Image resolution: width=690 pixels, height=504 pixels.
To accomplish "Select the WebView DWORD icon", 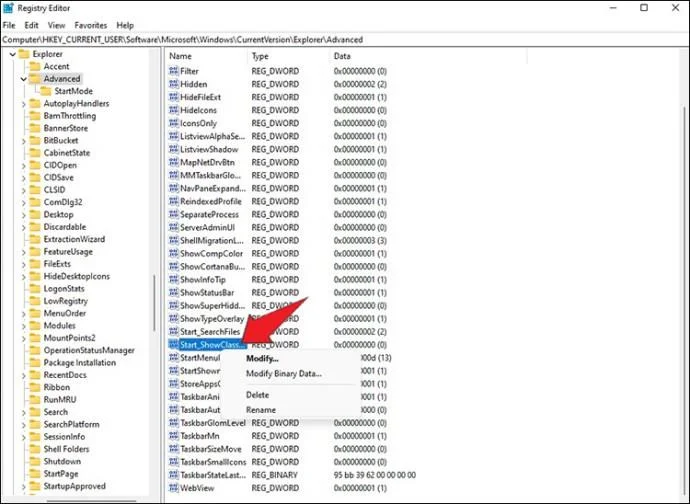I will (x=174, y=488).
